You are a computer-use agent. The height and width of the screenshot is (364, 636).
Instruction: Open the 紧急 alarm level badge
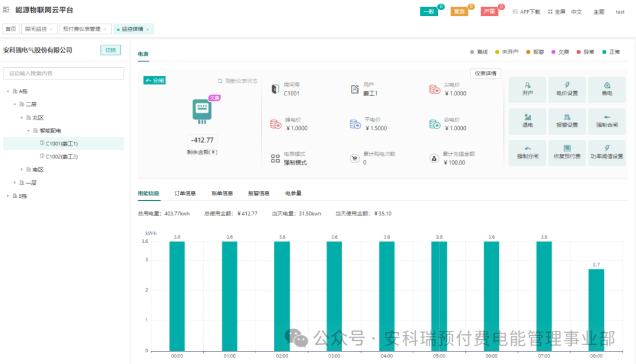(459, 11)
